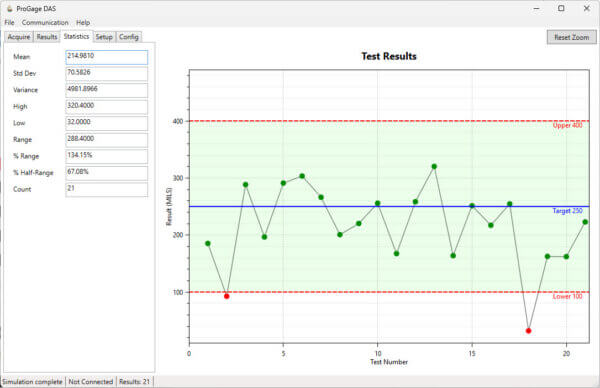Click the 10 tick label on the X axis
The image size is (600, 388).
378,354
